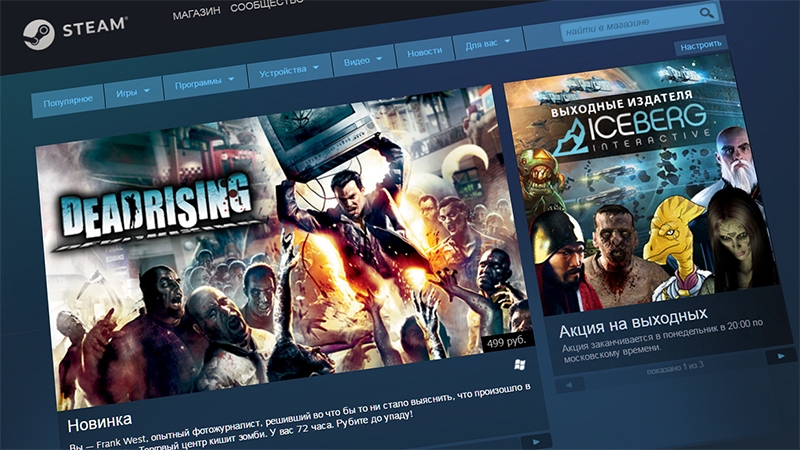Click the STEAM wordmark text

point(95,27)
